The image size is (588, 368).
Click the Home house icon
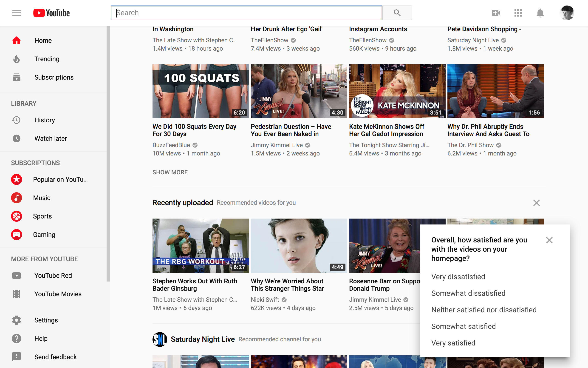click(17, 40)
